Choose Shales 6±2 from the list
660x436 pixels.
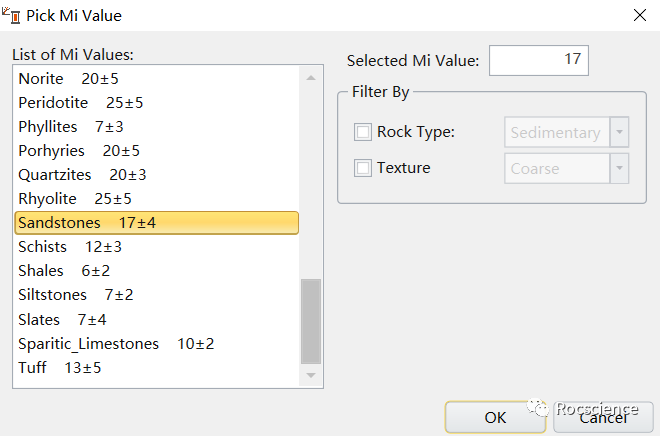64,271
